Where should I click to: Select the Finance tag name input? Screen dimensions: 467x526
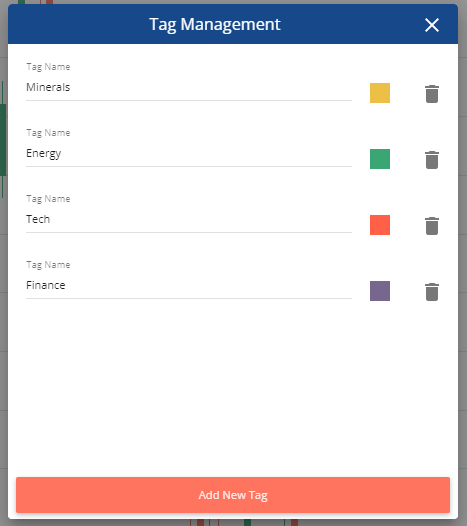189,286
